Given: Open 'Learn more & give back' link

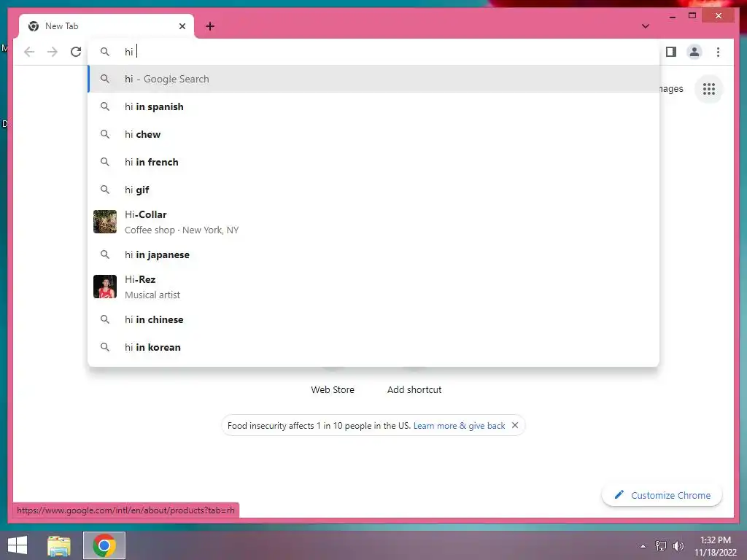Looking at the screenshot, I should (x=459, y=426).
